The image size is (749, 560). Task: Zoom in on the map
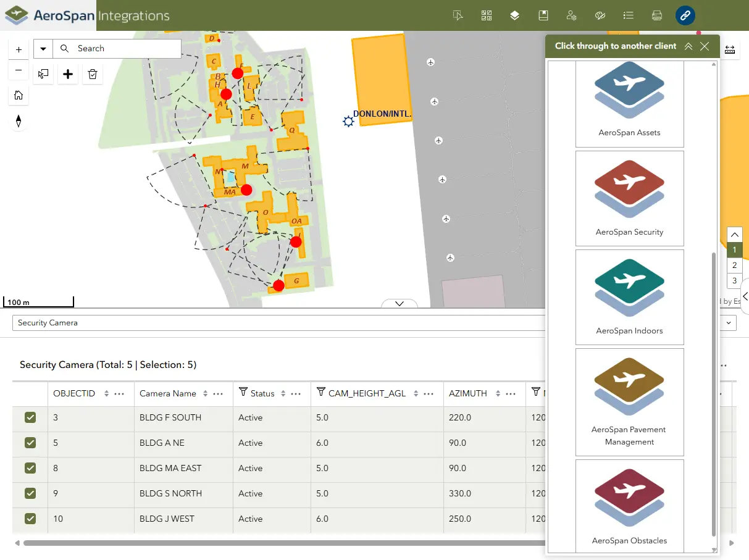(x=19, y=50)
